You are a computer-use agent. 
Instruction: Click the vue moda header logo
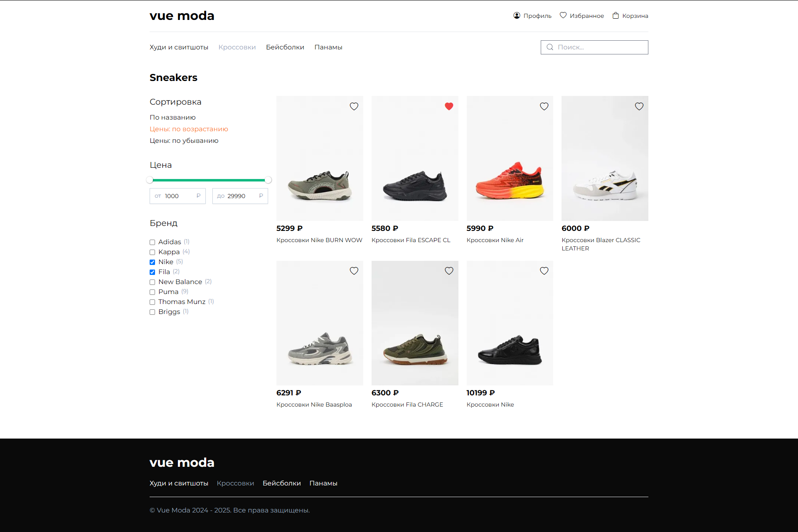(x=182, y=16)
